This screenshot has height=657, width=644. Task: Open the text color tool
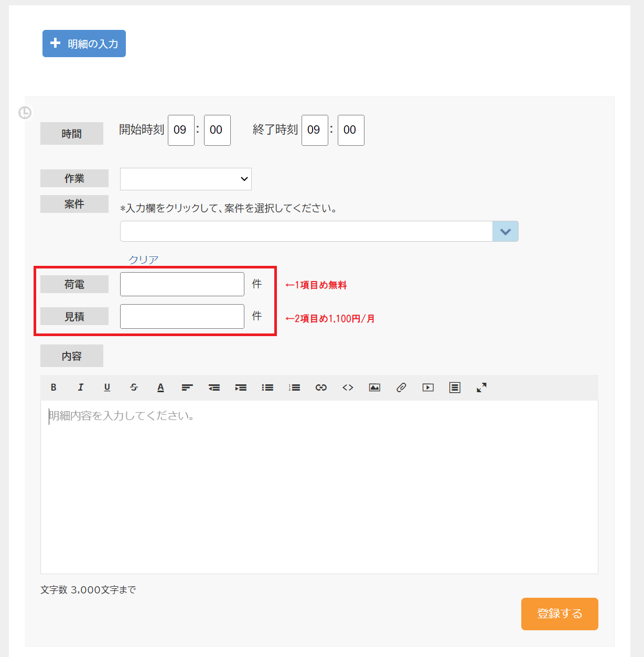coord(160,387)
